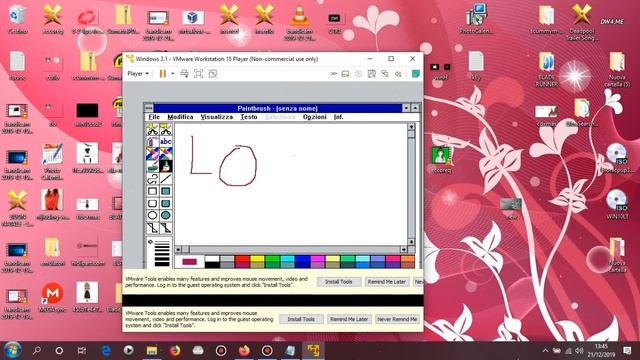Select the Eraser tool beside Color Eraser
640x360 pixels.
click(165, 154)
